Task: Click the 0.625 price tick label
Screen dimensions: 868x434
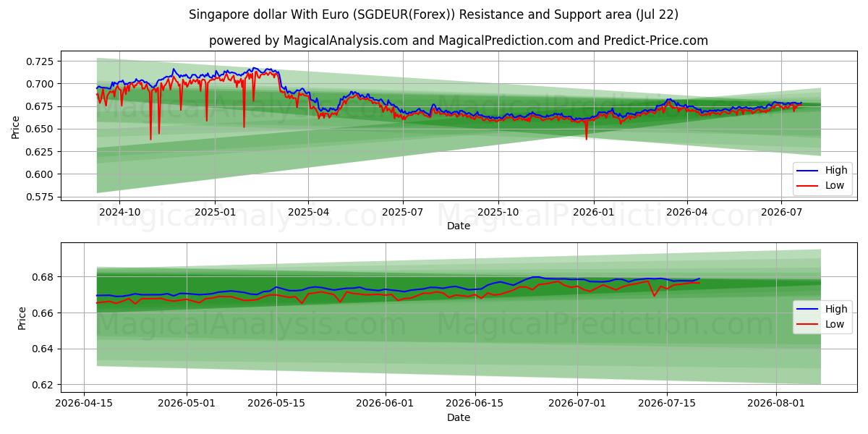Action: point(41,152)
